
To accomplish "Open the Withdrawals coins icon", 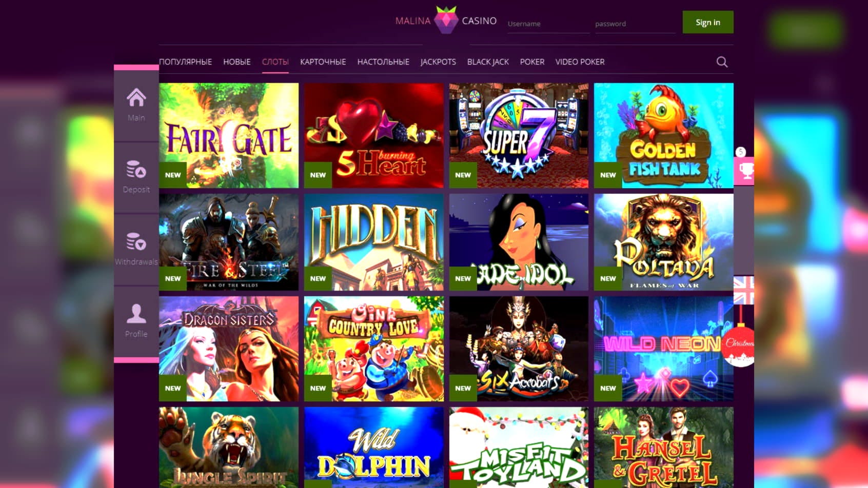I will (x=136, y=241).
